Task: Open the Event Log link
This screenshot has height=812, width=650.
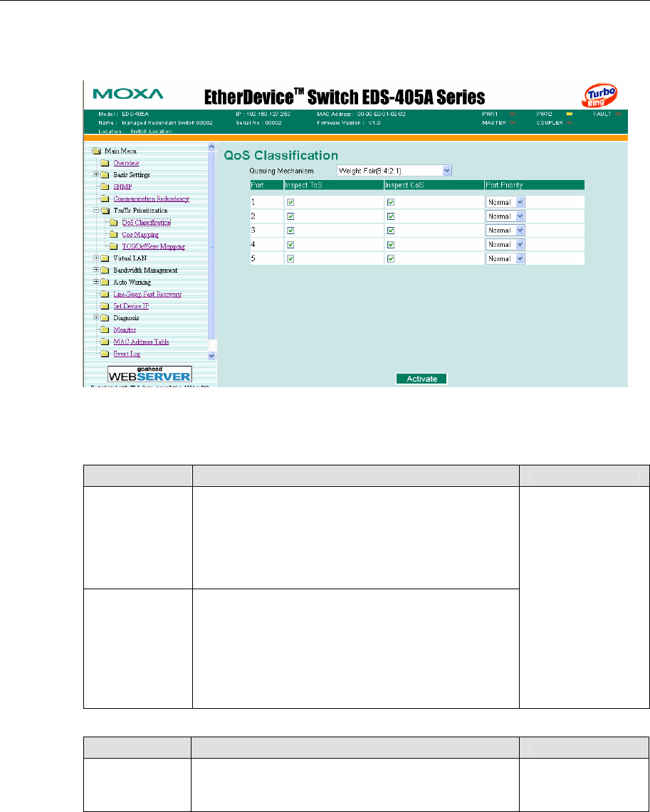Action: pyautogui.click(x=127, y=354)
